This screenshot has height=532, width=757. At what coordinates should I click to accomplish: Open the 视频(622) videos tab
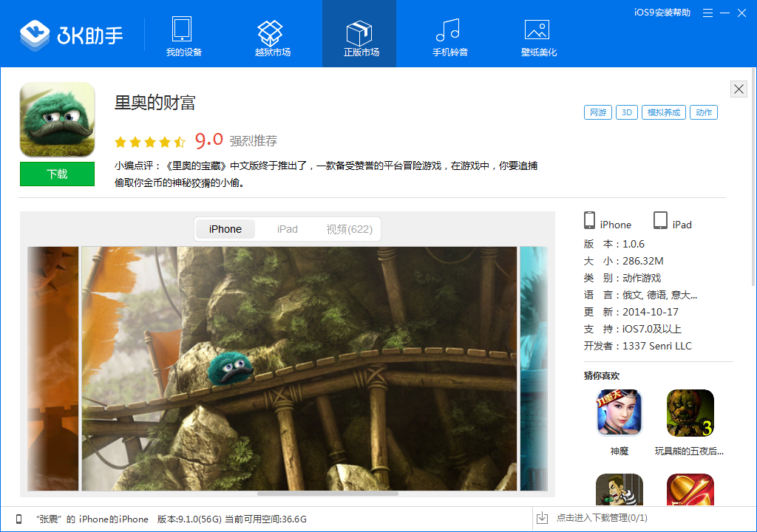tap(349, 229)
